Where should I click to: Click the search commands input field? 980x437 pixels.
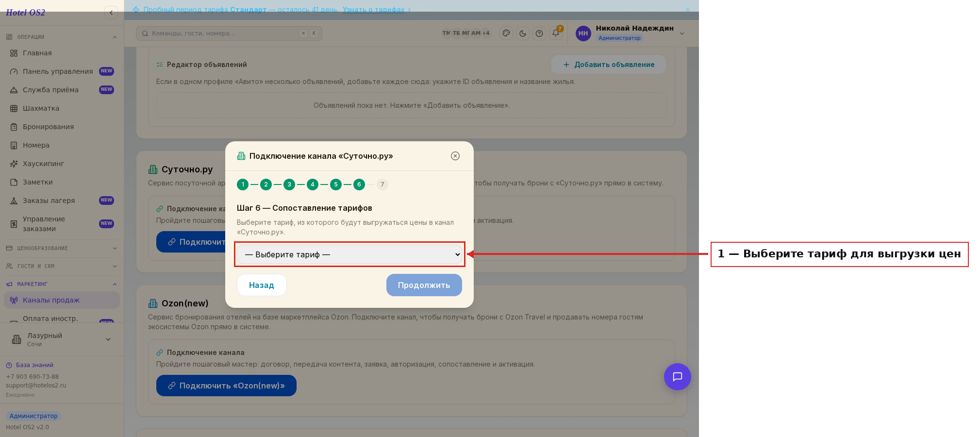(x=229, y=34)
